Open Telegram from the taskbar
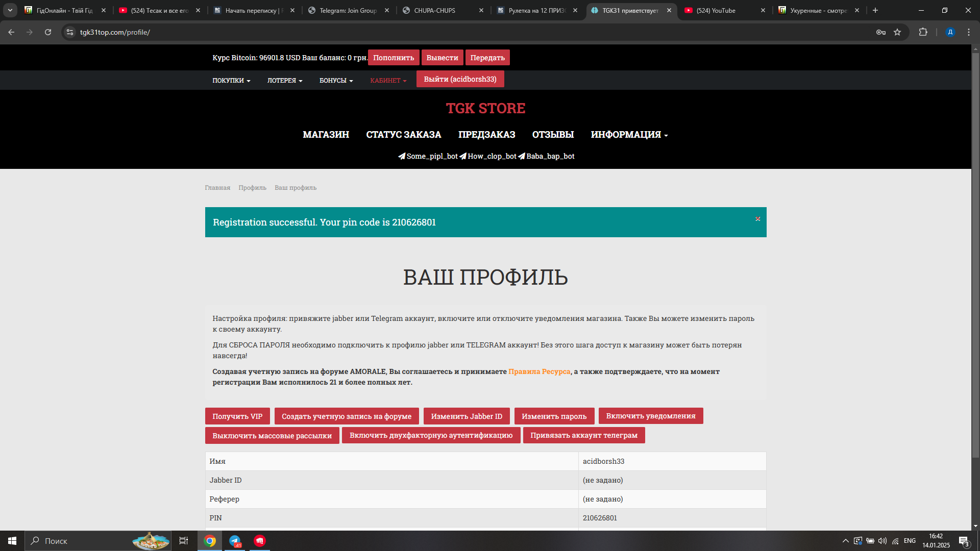 coord(235,541)
